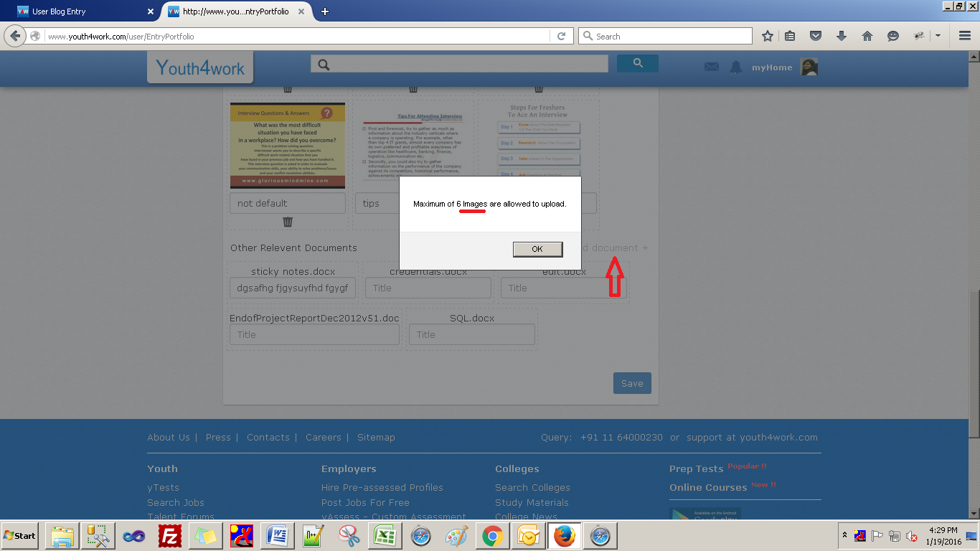The width and height of the screenshot is (980, 551).
Task: Reload the current page
Action: coord(562,36)
